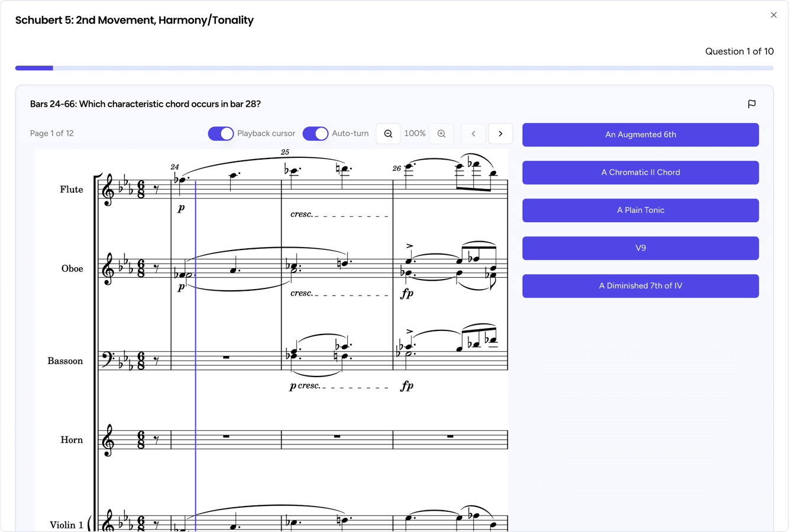789x532 pixels.
Task: Choose answer 'An Augmented 6th'
Action: click(641, 135)
